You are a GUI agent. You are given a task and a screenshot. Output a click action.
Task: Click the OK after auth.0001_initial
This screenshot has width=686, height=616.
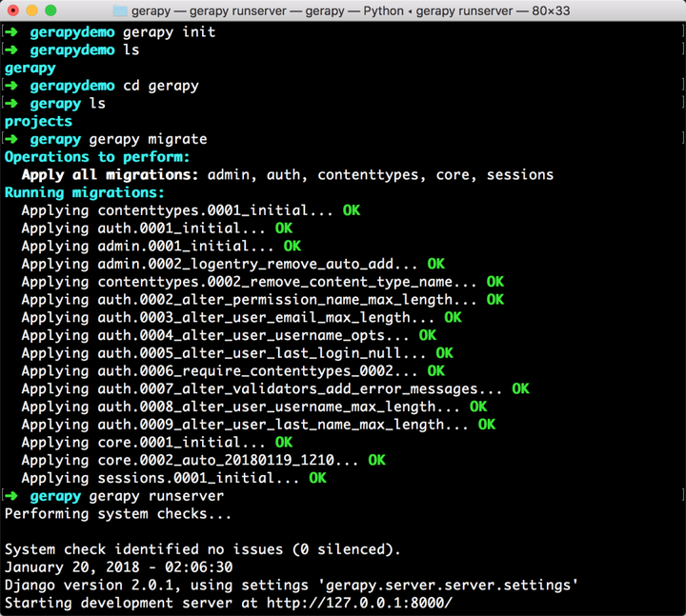[284, 229]
